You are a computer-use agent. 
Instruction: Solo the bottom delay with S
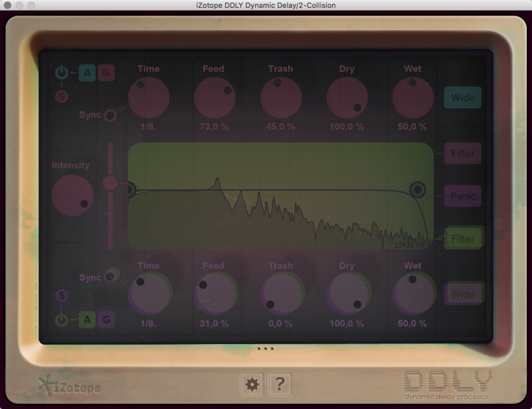pos(62,296)
